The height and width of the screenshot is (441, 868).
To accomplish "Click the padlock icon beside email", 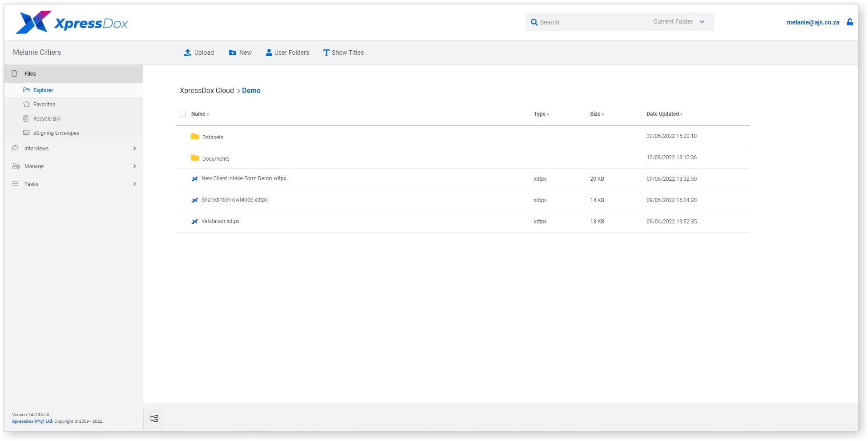I will tap(849, 22).
